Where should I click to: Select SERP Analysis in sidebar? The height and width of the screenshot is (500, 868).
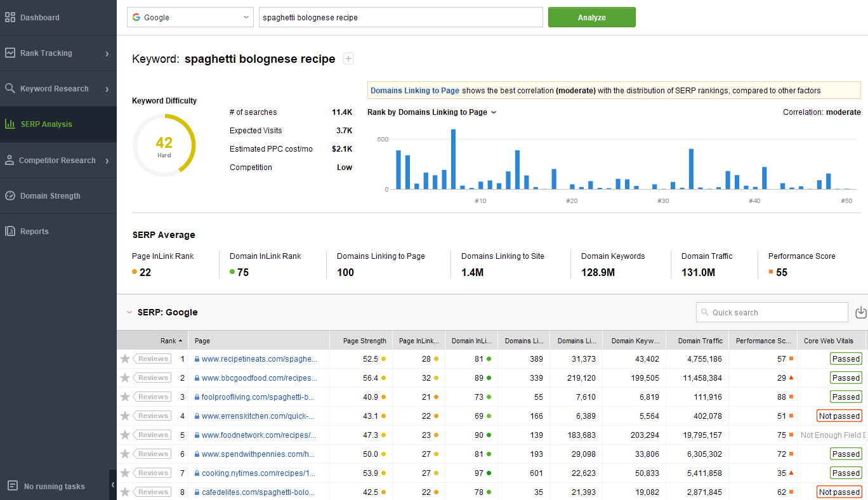tap(58, 124)
